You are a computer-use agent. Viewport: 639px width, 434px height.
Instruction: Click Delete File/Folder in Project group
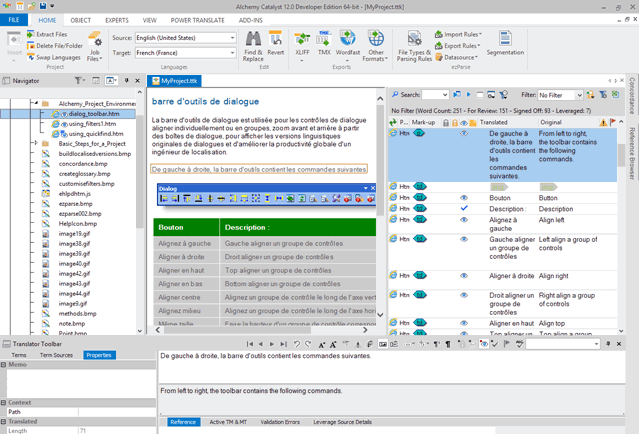[x=55, y=46]
